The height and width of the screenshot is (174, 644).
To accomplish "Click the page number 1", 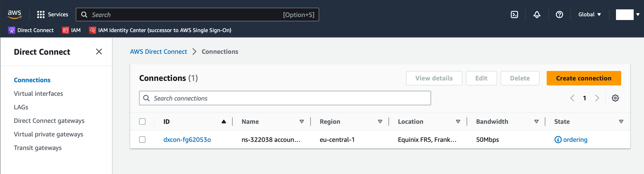I will [584, 98].
